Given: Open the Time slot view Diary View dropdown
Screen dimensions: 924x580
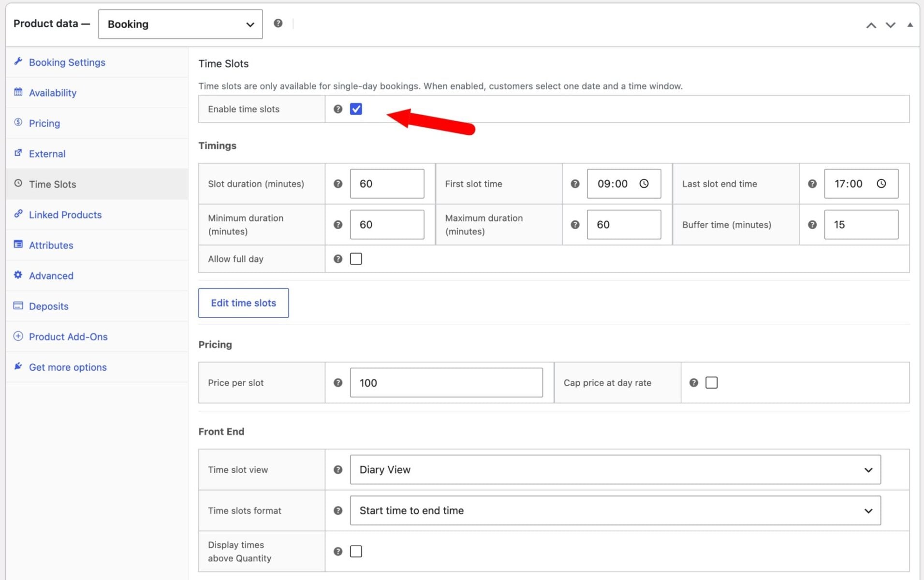Looking at the screenshot, I should tap(615, 470).
